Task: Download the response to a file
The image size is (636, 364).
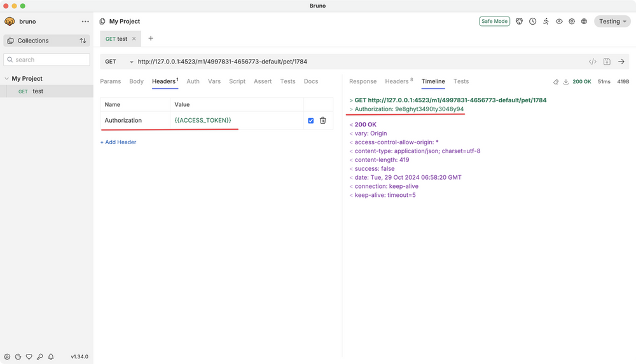Action: pyautogui.click(x=565, y=82)
